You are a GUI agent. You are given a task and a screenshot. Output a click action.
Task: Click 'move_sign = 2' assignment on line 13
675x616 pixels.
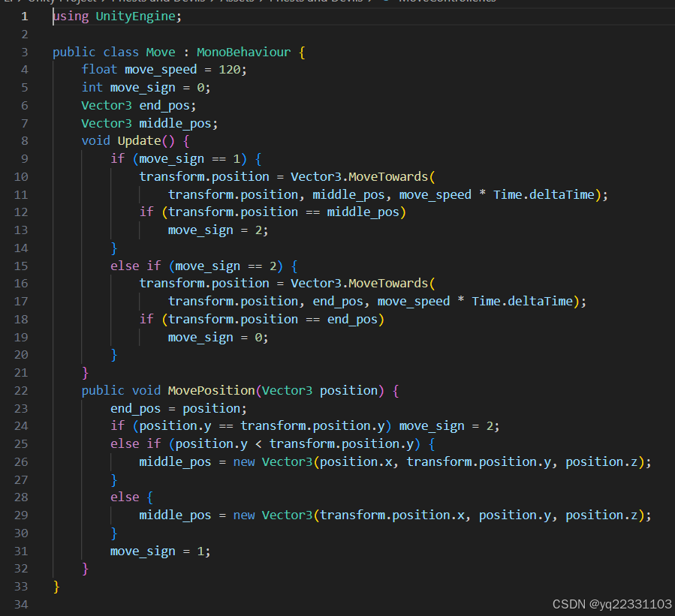coord(215,230)
